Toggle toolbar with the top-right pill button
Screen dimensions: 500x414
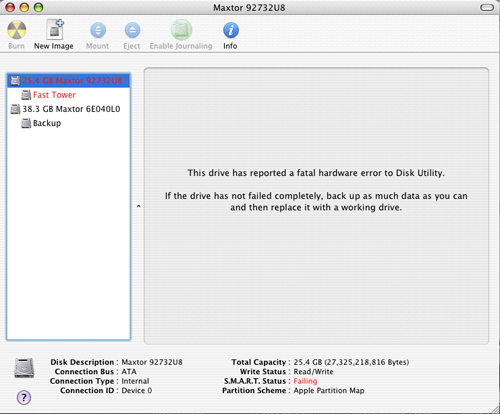coord(487,7)
